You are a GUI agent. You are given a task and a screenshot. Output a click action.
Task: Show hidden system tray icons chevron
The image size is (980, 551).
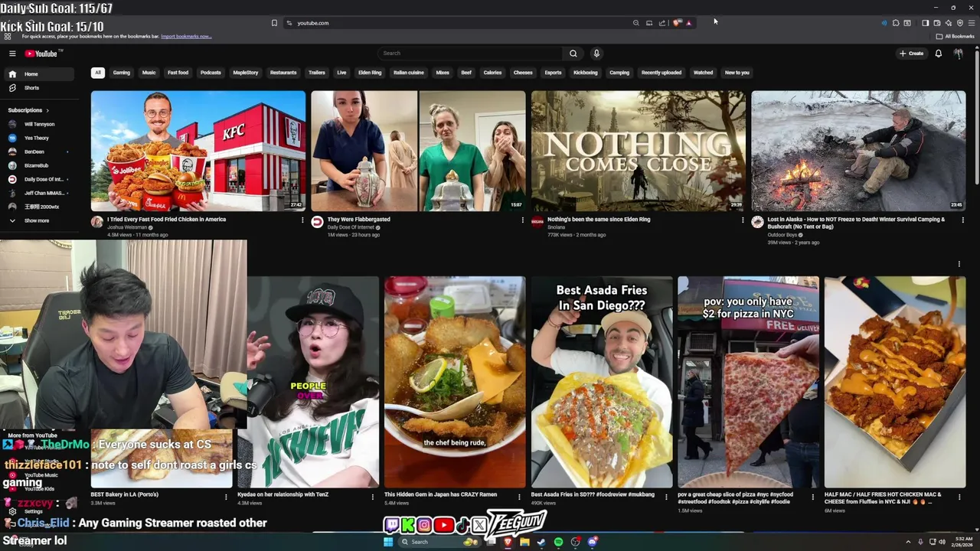pos(909,542)
